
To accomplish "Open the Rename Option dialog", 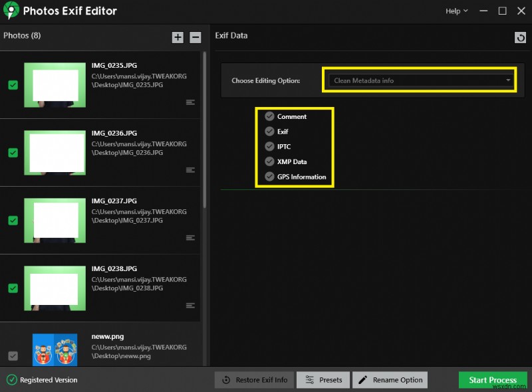I will [x=391, y=379].
